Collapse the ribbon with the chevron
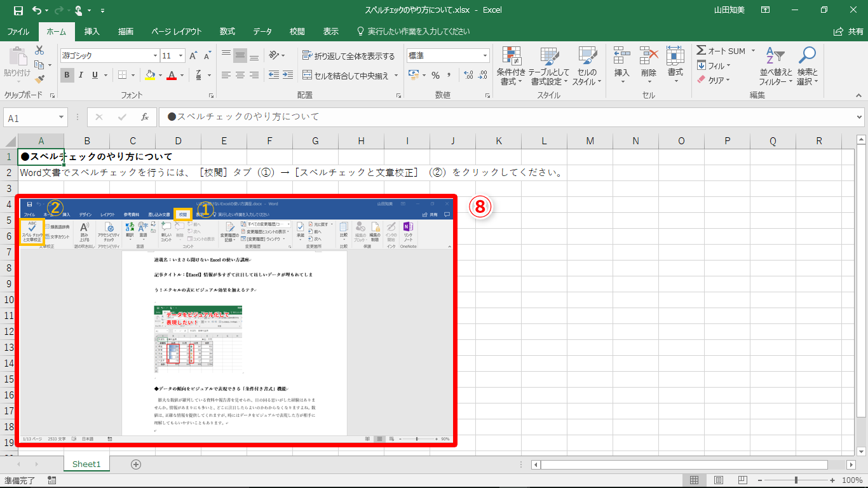The width and height of the screenshot is (868, 488). (x=857, y=95)
